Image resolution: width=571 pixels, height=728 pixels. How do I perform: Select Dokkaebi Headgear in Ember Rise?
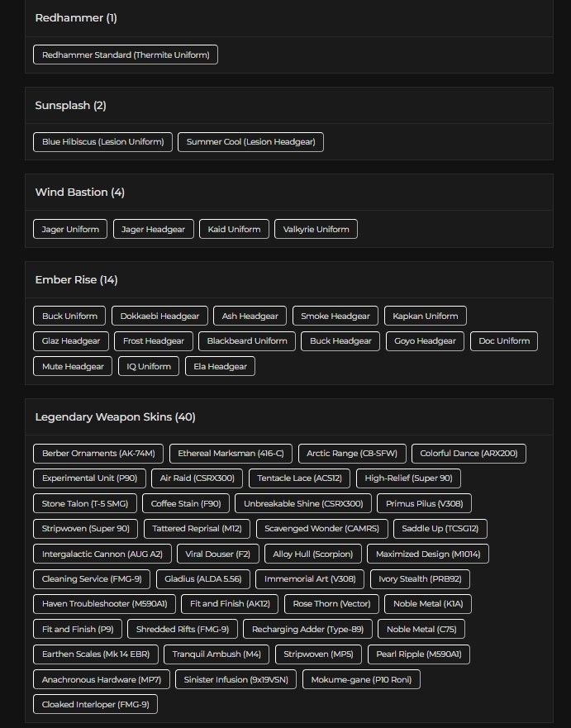159,316
